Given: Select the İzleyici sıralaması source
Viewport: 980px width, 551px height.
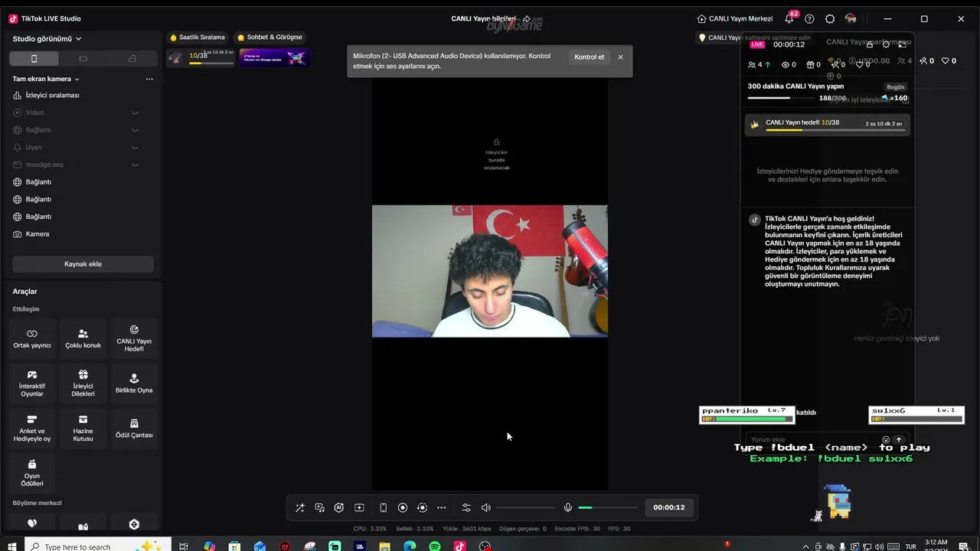Looking at the screenshot, I should (83, 96).
